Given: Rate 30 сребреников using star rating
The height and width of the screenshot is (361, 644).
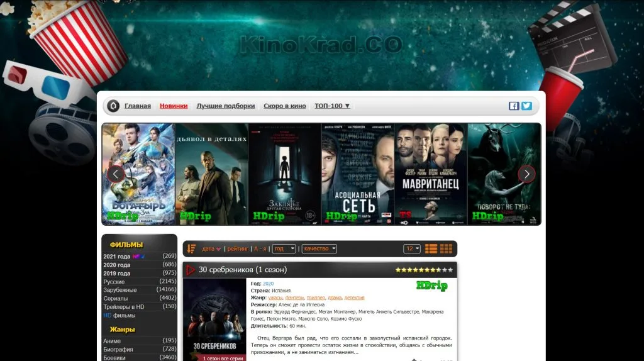Looking at the screenshot, I should coord(423,270).
